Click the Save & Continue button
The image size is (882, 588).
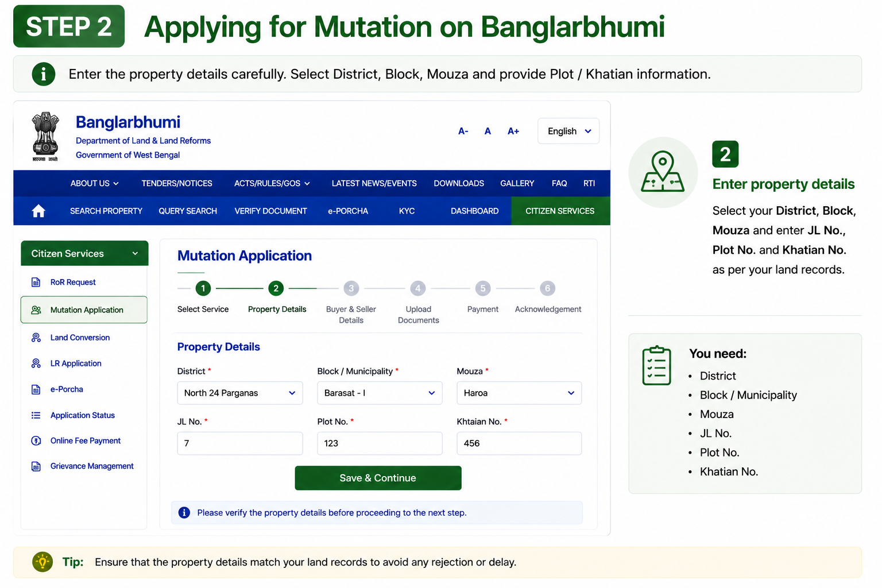(x=378, y=478)
